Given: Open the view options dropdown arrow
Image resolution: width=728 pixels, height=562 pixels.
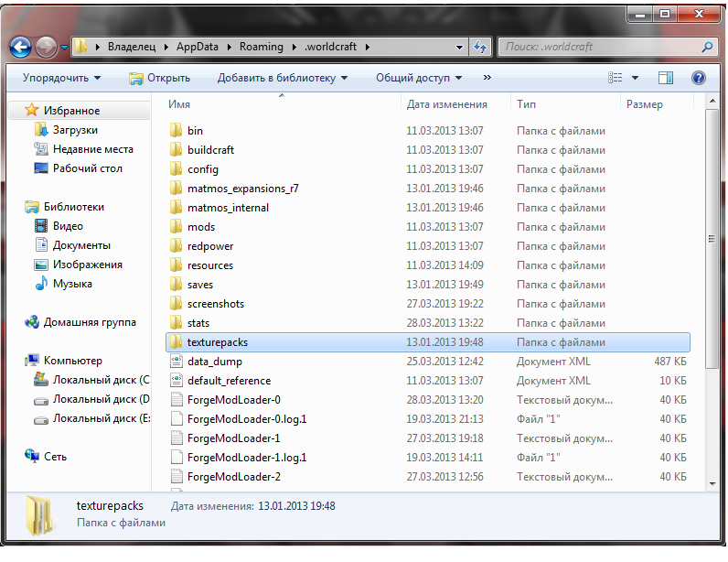Looking at the screenshot, I should (x=635, y=78).
